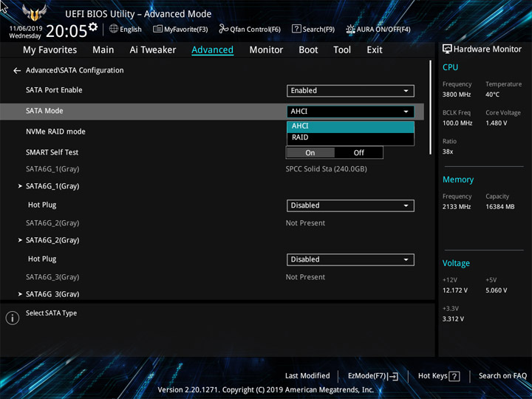Click the Last Modified button

coord(307,376)
